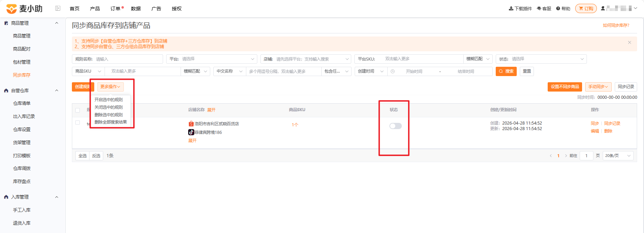Click the 商品管理 section icon

click(x=6, y=23)
